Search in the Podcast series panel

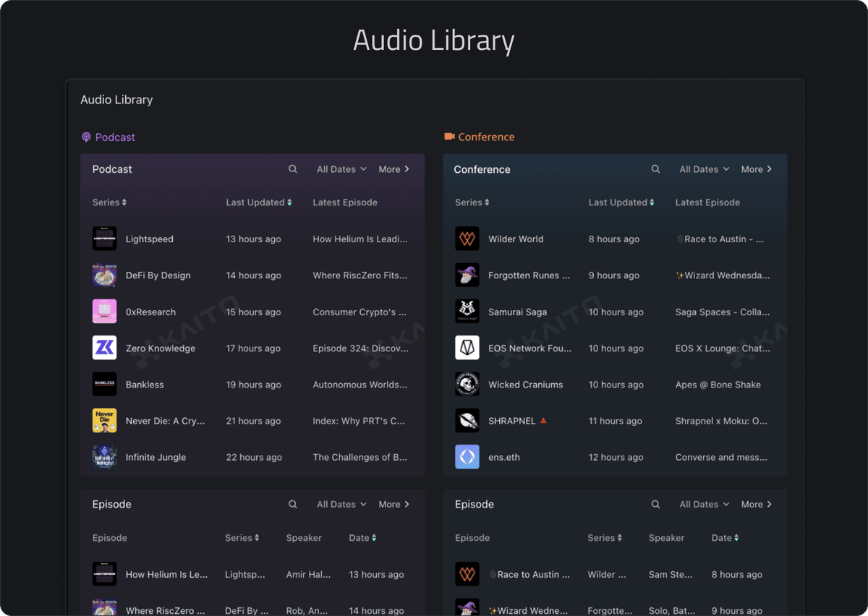click(x=293, y=169)
